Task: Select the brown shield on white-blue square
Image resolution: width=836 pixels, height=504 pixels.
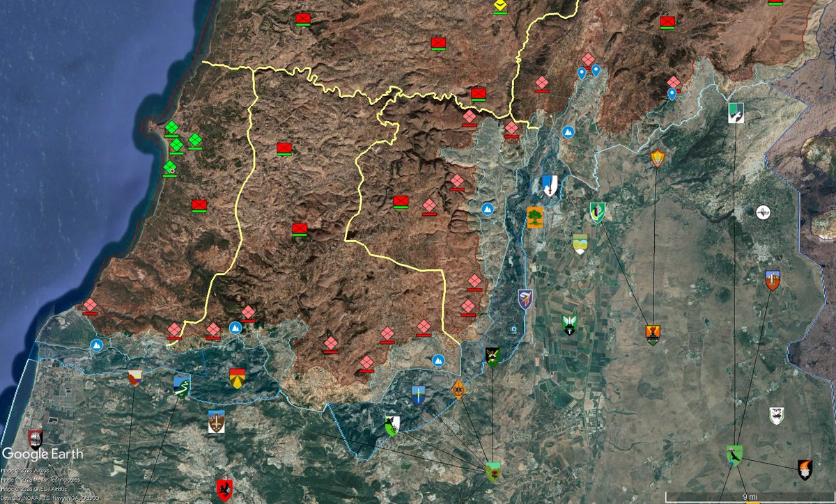Action: pyautogui.click(x=217, y=422)
